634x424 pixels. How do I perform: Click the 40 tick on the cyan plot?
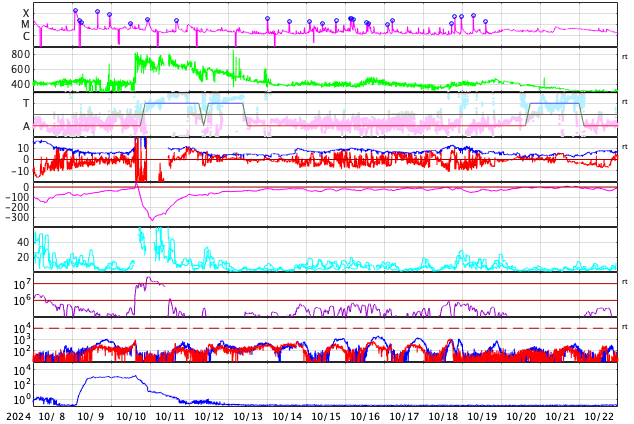click(23, 242)
